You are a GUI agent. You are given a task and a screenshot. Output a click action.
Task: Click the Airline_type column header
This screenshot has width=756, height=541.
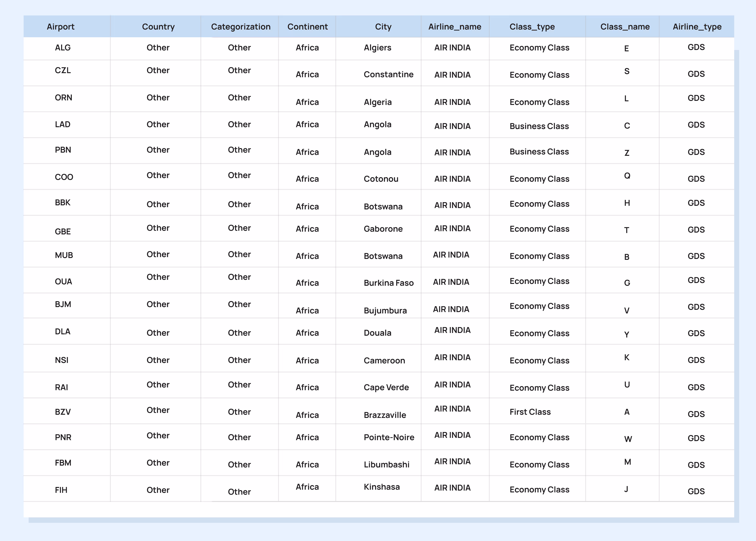point(697,27)
